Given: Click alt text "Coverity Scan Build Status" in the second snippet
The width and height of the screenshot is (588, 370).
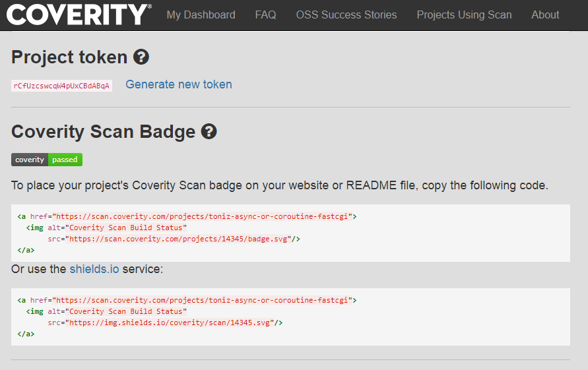Looking at the screenshot, I should [x=125, y=311].
